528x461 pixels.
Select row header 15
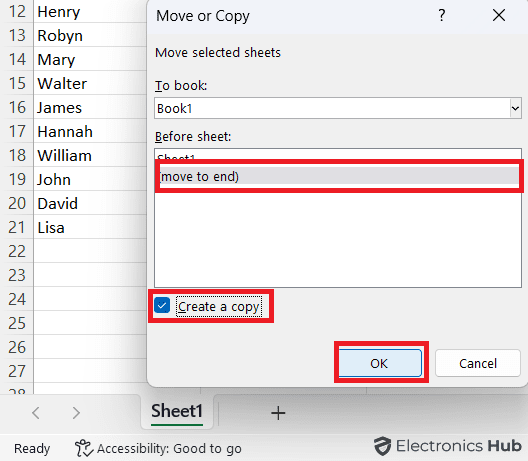click(17, 83)
